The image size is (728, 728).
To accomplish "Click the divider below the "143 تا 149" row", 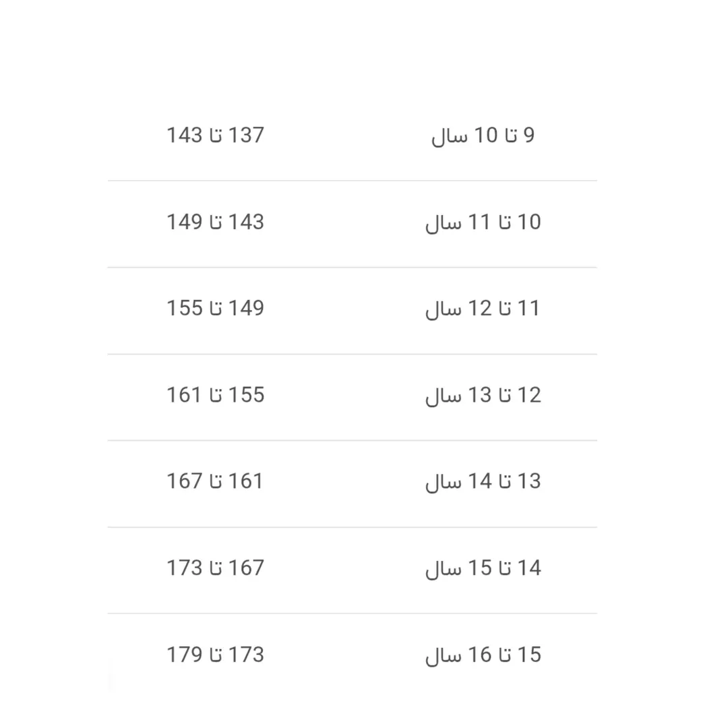I will click(x=352, y=268).
